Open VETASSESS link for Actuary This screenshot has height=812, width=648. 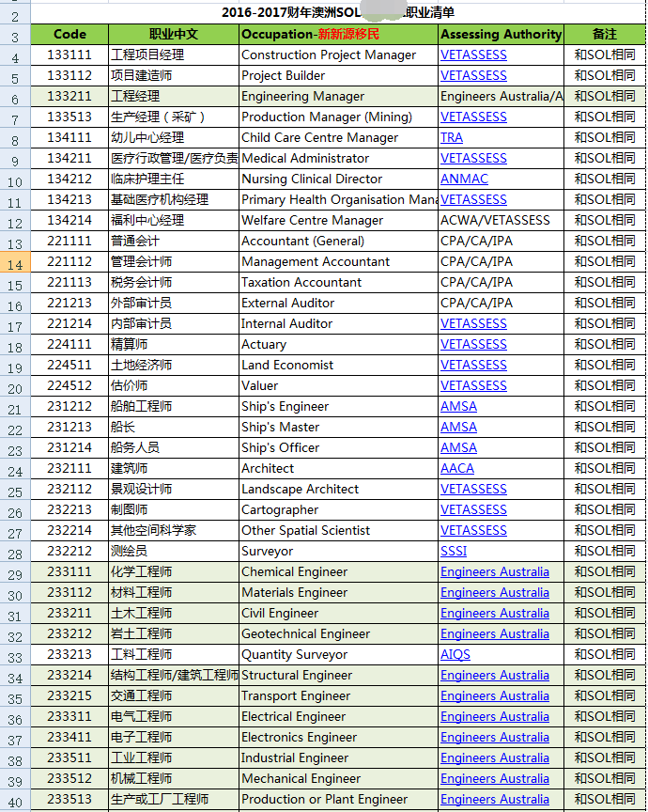point(473,344)
